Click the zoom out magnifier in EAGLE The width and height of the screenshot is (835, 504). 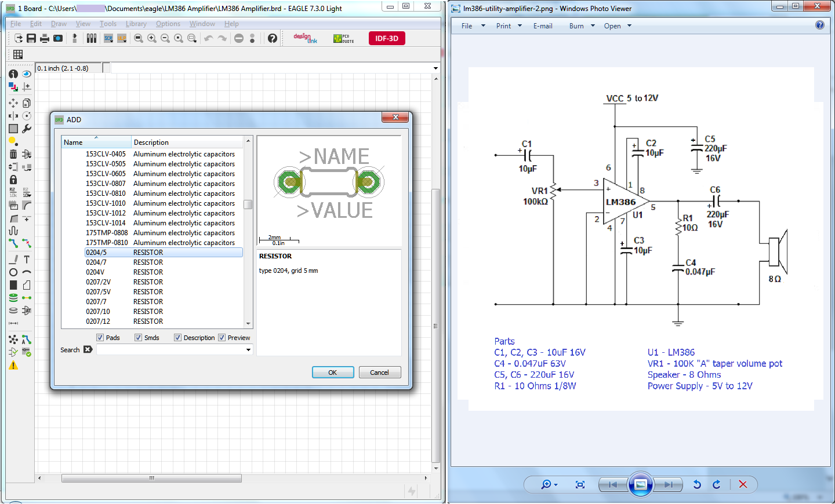[x=165, y=38]
